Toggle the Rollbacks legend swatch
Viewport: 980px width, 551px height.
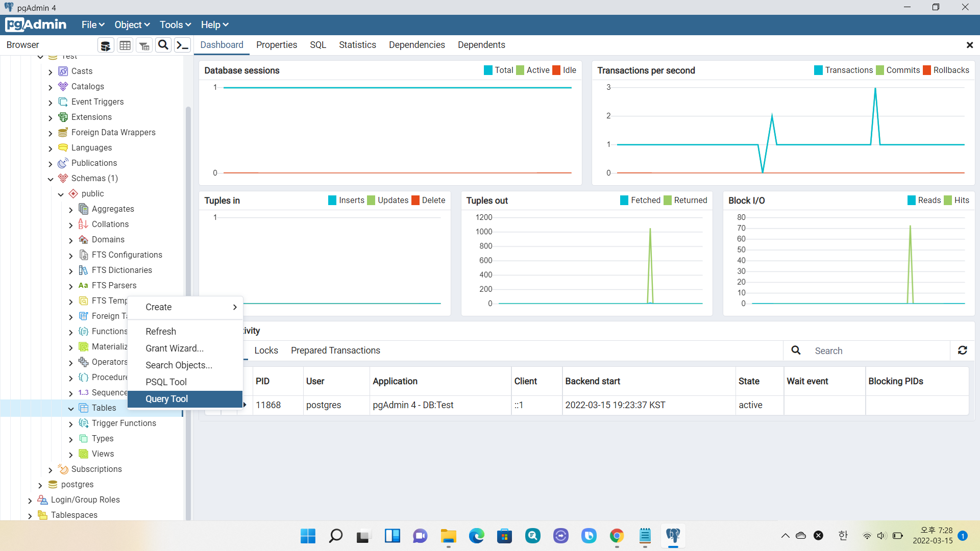tap(927, 70)
